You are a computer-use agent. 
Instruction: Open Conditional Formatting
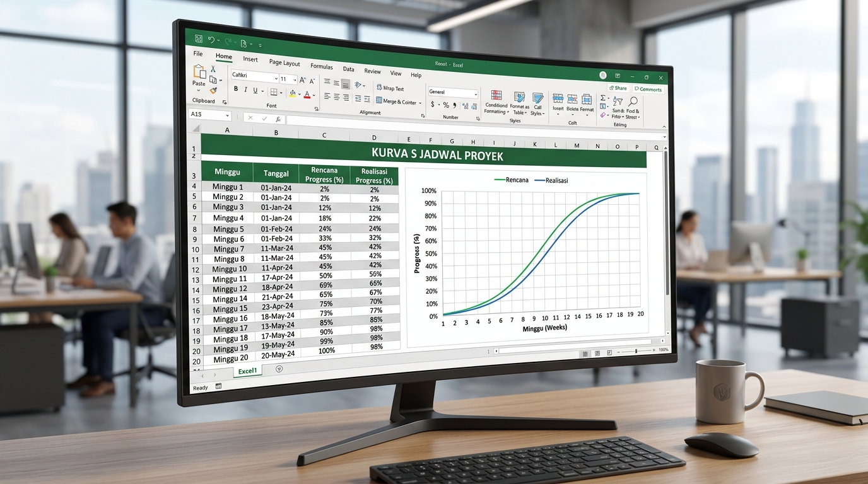click(x=496, y=102)
